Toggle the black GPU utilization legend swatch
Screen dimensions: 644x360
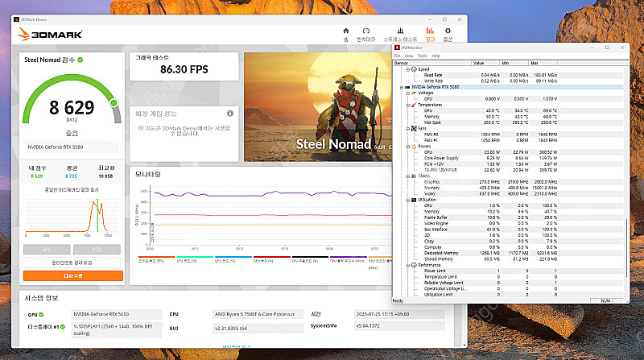[x=310, y=257]
